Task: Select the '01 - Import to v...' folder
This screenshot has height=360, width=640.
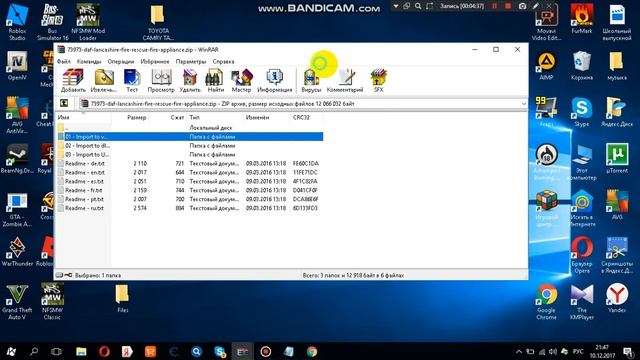Action: [x=190, y=136]
